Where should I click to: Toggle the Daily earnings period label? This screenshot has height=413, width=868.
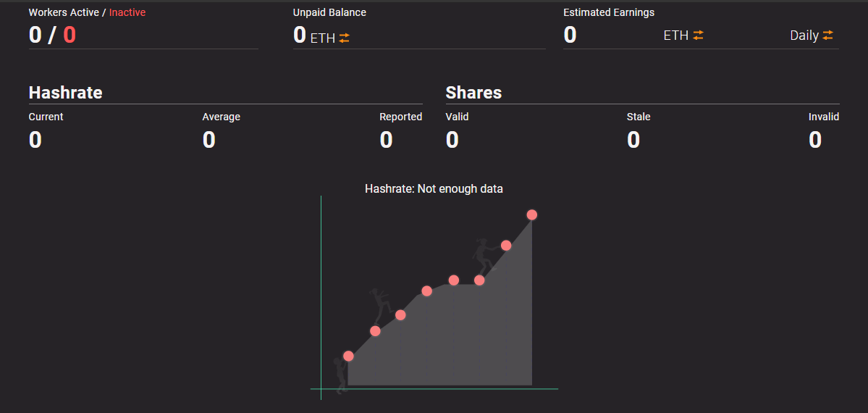point(804,36)
